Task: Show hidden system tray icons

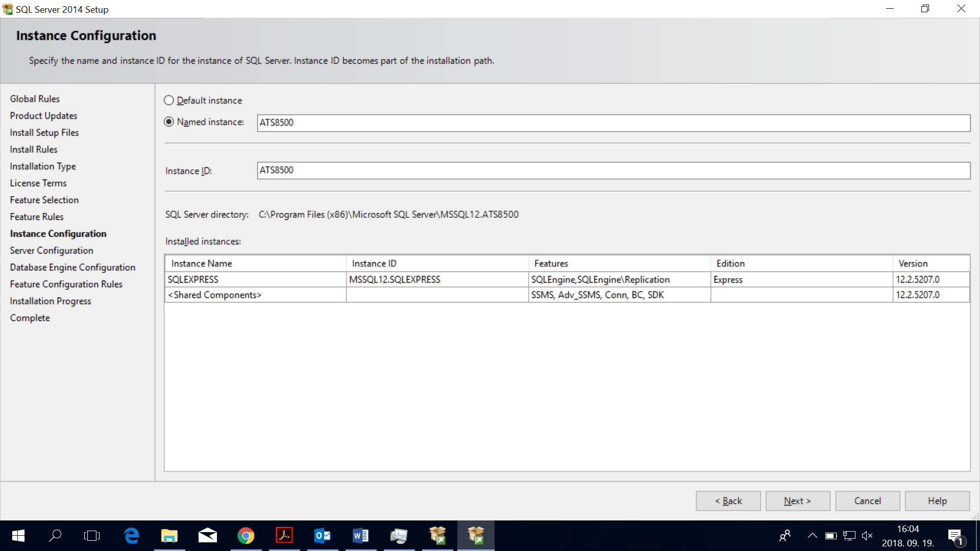Action: click(812, 536)
